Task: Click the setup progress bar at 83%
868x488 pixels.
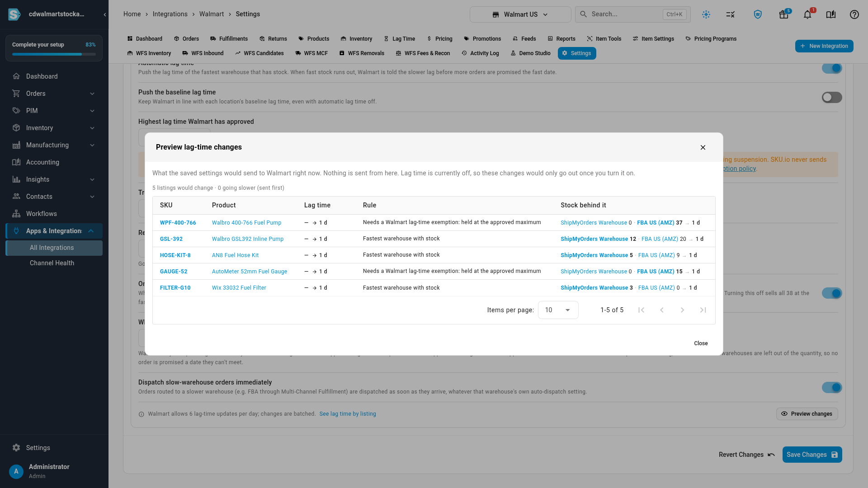Action: pos(54,54)
